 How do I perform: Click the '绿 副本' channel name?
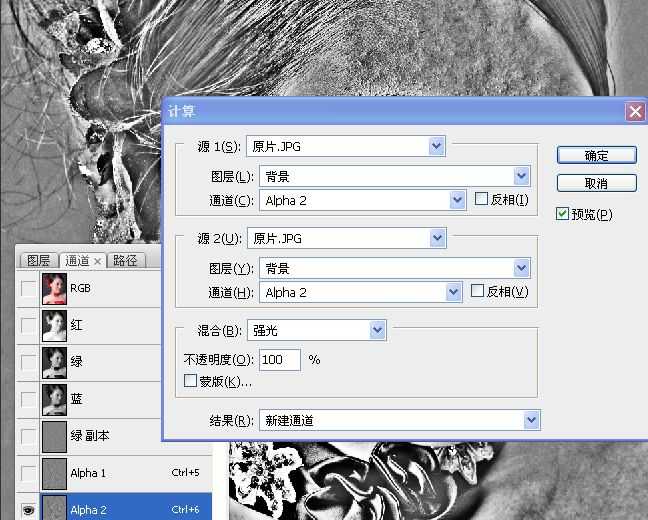[90, 436]
